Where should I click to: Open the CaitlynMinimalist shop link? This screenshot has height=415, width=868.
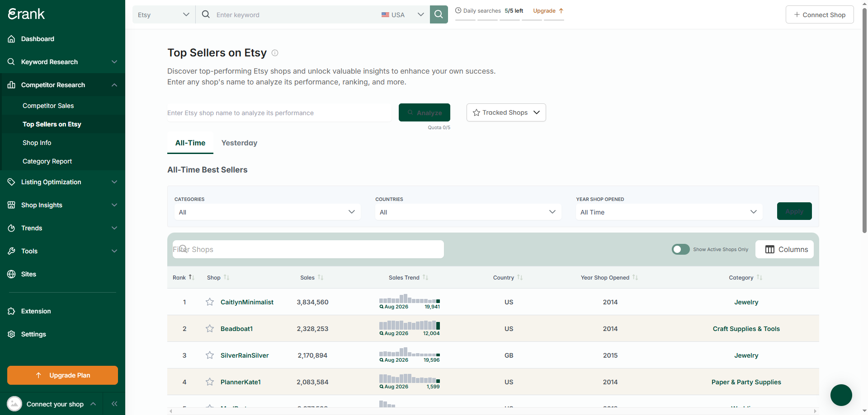[247, 302]
